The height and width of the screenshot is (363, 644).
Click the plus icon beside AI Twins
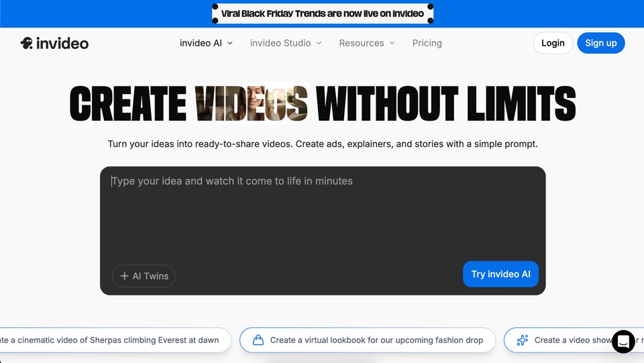[124, 276]
